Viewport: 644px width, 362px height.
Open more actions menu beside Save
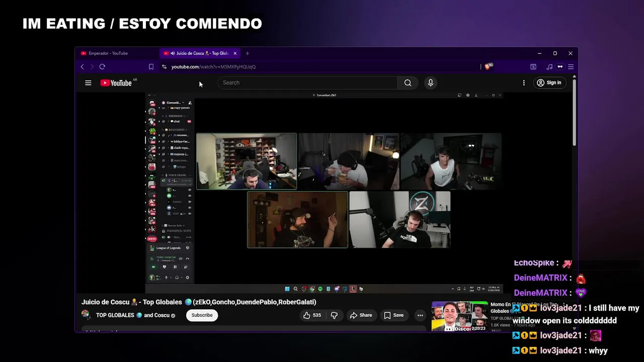click(x=420, y=315)
